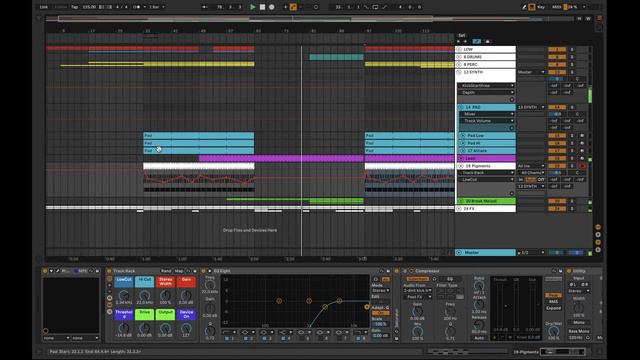This screenshot has height=360, width=640.
Task: Toggle the blue Automation Mode icon
Action: 476,42
